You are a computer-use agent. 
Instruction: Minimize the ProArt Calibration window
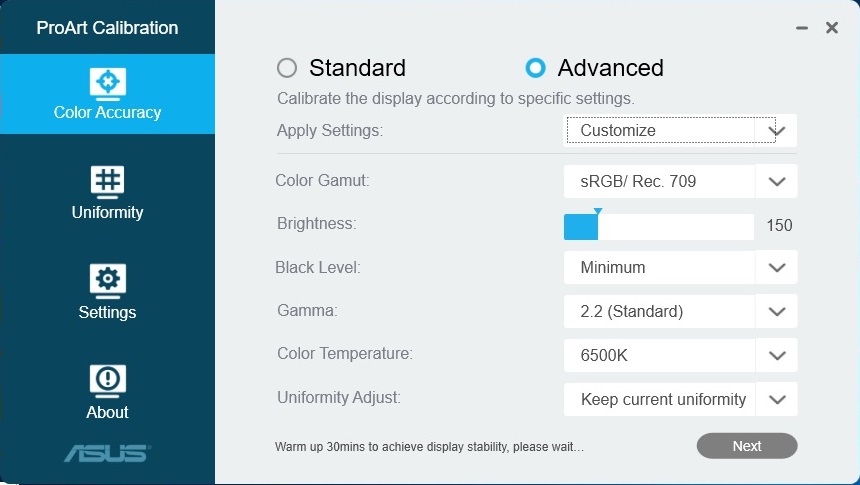point(802,28)
